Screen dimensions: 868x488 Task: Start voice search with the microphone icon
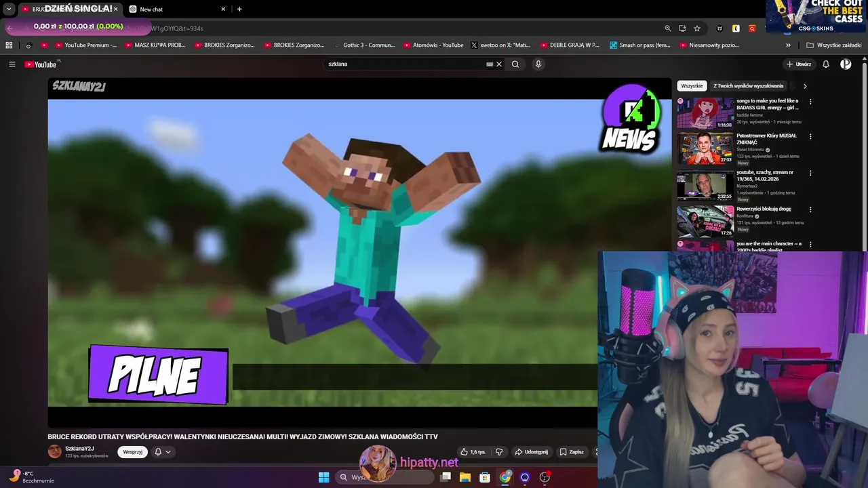pos(538,64)
